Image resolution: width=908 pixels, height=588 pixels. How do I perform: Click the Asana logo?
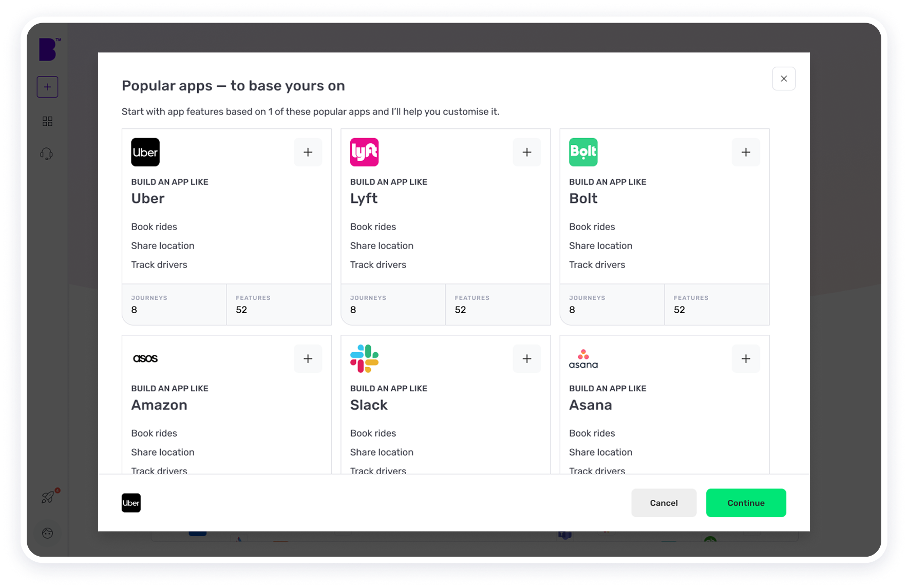[583, 359]
